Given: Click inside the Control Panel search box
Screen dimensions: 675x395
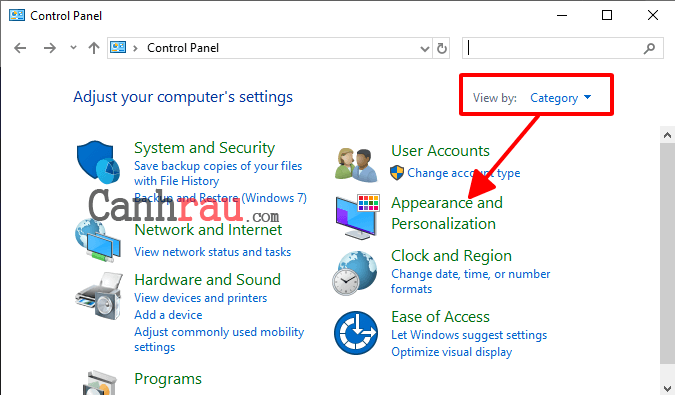Looking at the screenshot, I should [553, 48].
